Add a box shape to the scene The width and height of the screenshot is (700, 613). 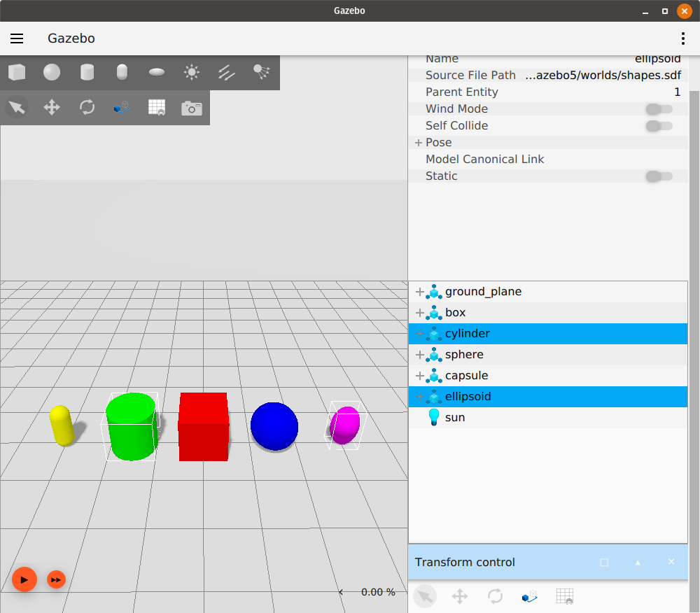coord(17,72)
